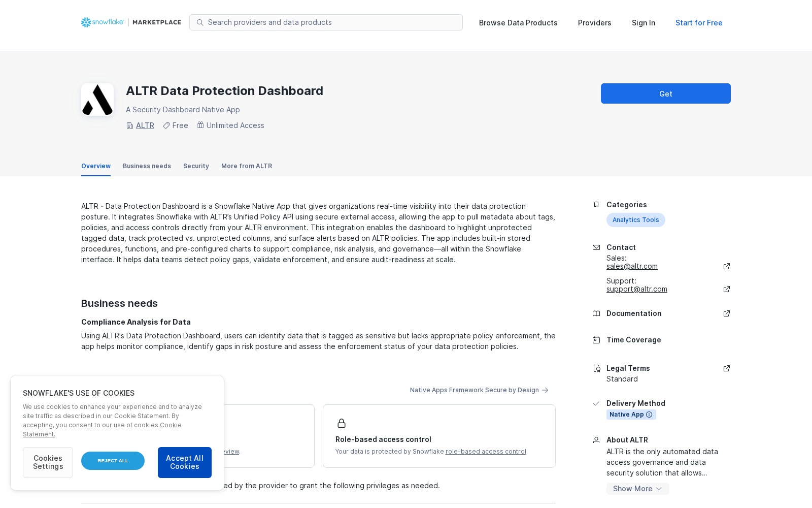812x508 pixels.
Task: Click the Time Coverage calendar icon
Action: click(596, 340)
